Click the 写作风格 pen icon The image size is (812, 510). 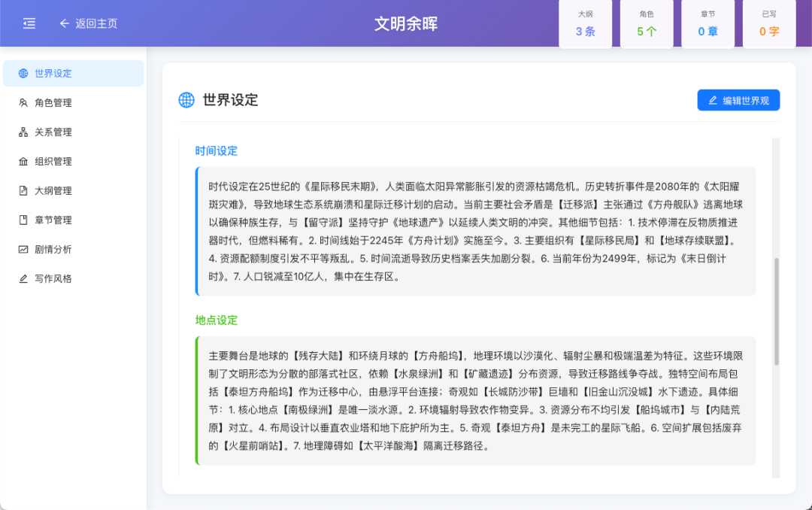23,278
